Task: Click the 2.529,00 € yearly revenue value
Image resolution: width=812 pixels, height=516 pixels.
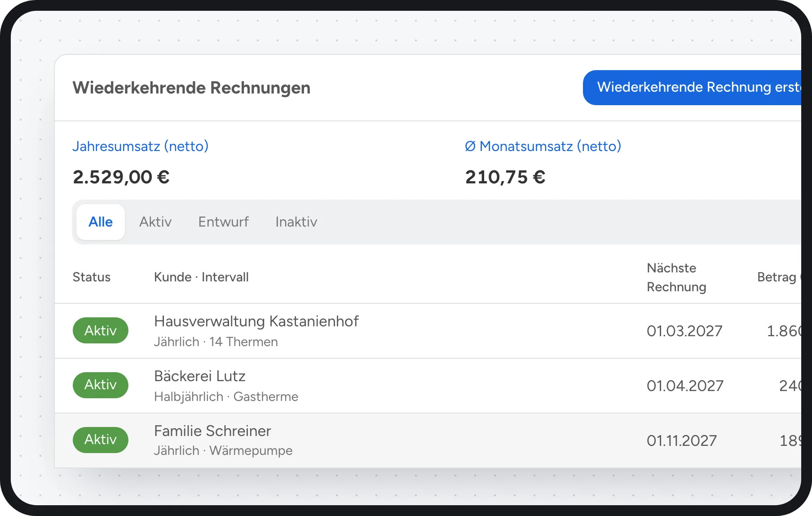Action: coord(121,177)
